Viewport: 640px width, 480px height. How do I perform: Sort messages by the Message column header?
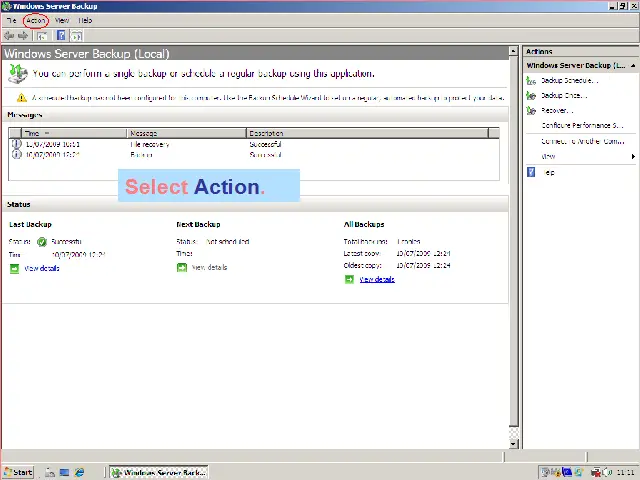point(187,133)
